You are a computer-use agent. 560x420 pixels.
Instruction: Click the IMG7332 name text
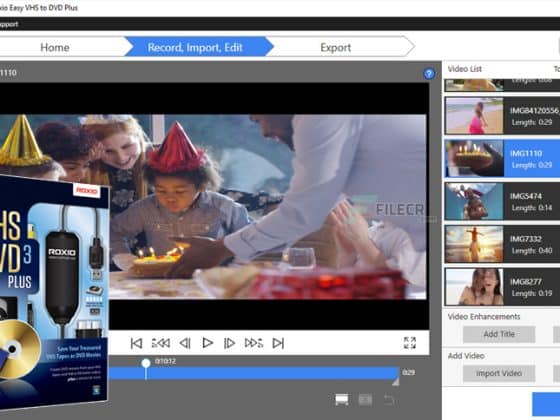(526, 239)
